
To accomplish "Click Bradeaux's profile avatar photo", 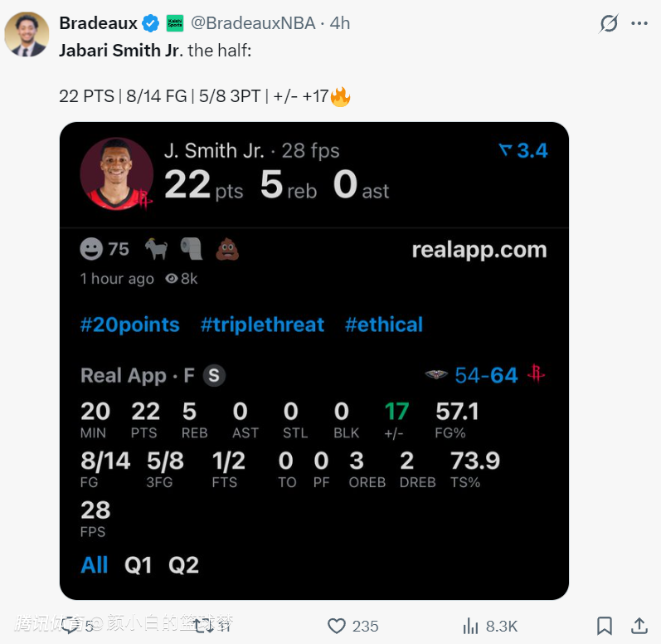I will pyautogui.click(x=27, y=34).
